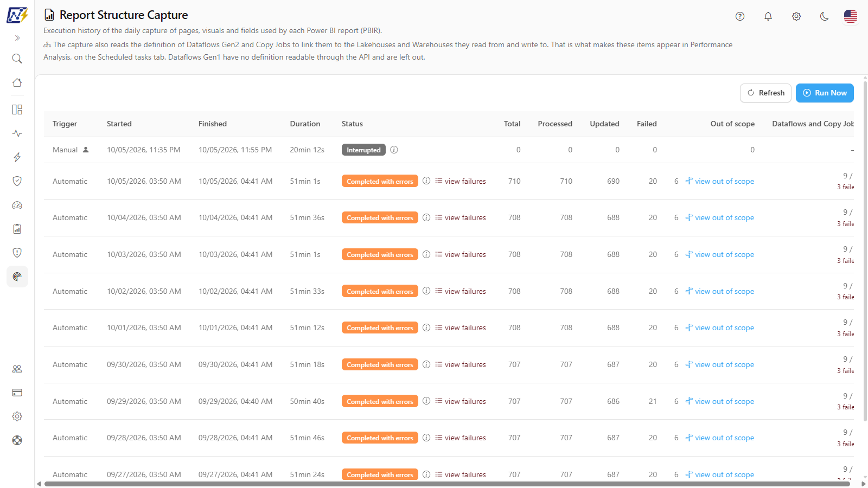Click the scroll right arrow at the bottom
Viewport: 868px width, 488px height.
864,484
